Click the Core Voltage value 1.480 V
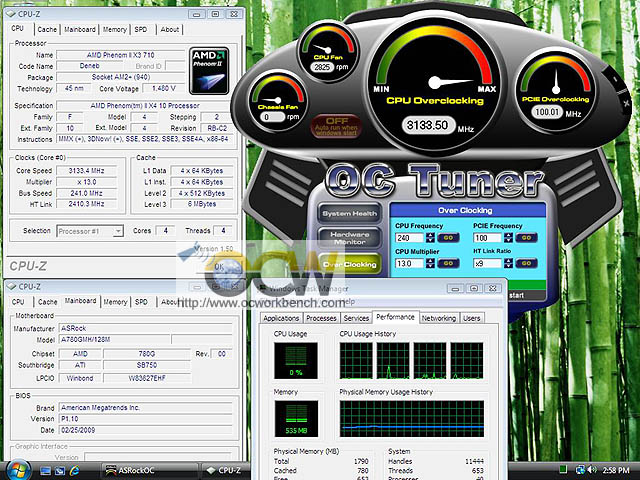The height and width of the screenshot is (480, 640). [164, 88]
